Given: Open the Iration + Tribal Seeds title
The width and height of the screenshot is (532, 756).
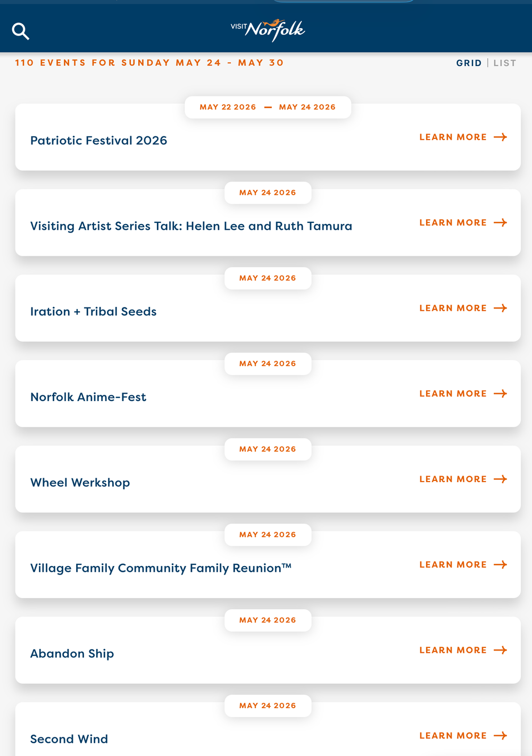Looking at the screenshot, I should 94,311.
